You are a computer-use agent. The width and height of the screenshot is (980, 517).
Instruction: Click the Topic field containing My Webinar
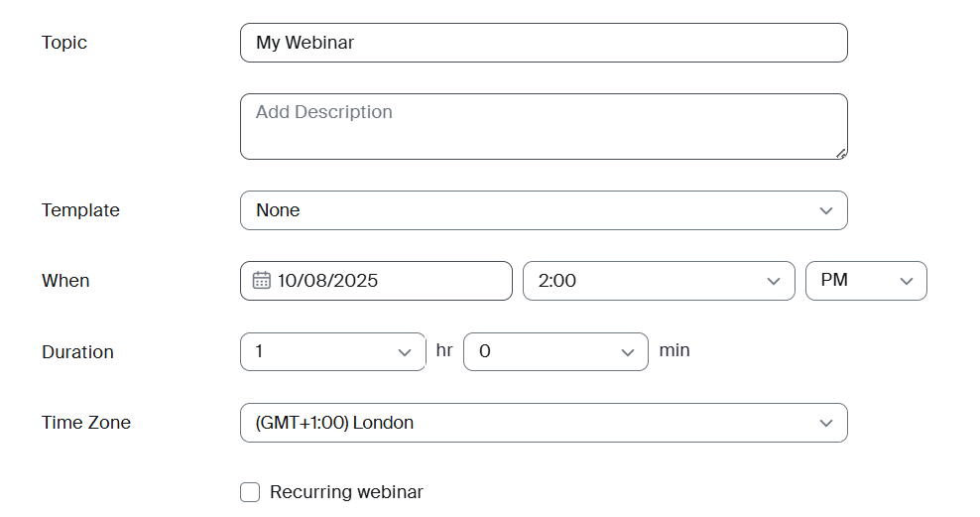click(544, 43)
